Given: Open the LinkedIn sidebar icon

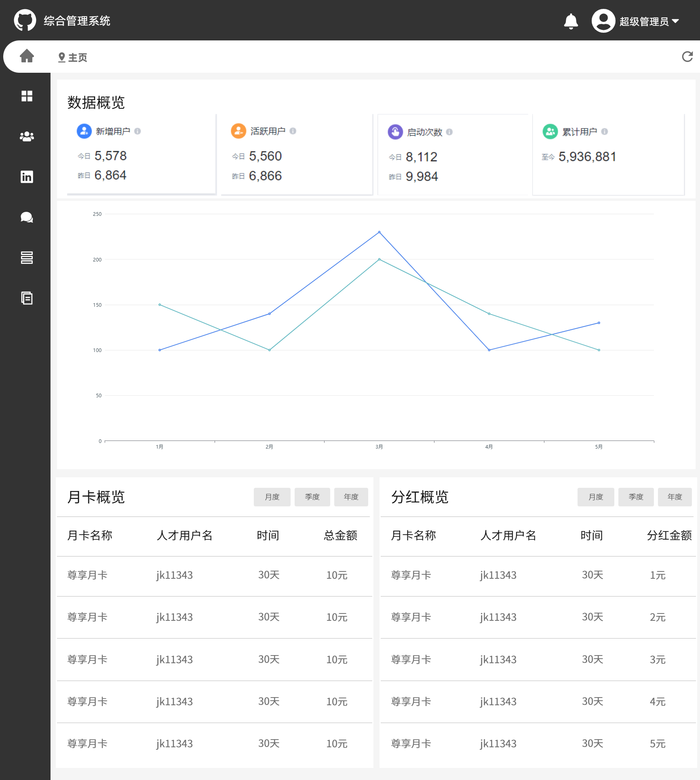Looking at the screenshot, I should 27,177.
